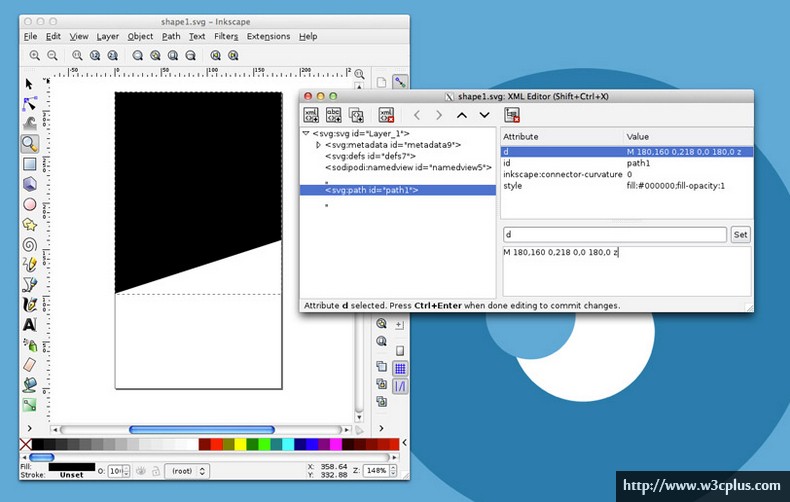This screenshot has width=790, height=502.
Task: Select the Zoom magnifier tool in toolbox
Action: [x=30, y=144]
